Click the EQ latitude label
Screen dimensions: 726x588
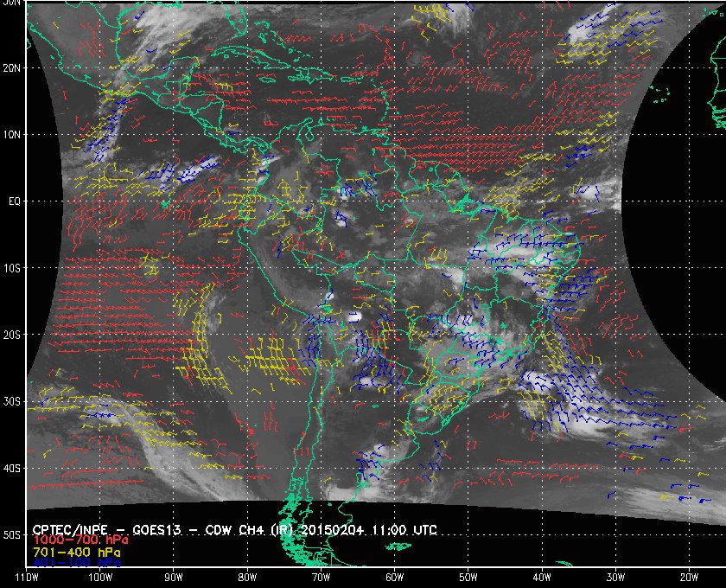(x=14, y=201)
